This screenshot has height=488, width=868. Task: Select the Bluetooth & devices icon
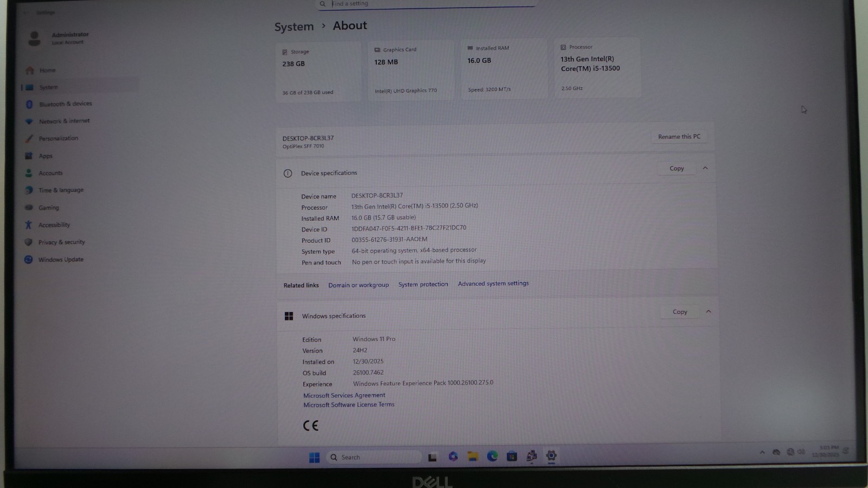[x=29, y=104]
